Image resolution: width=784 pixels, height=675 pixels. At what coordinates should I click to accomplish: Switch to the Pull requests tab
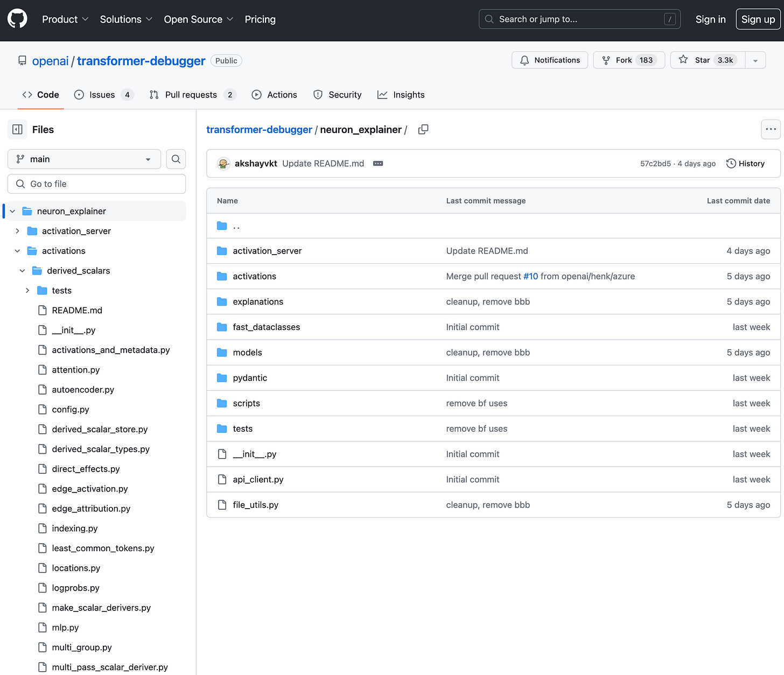(x=192, y=95)
